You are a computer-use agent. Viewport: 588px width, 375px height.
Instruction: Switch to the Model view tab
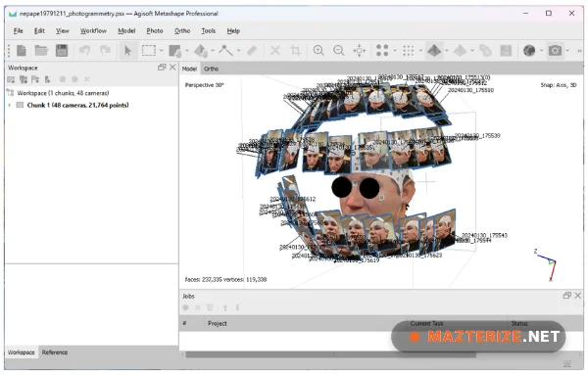coord(189,69)
